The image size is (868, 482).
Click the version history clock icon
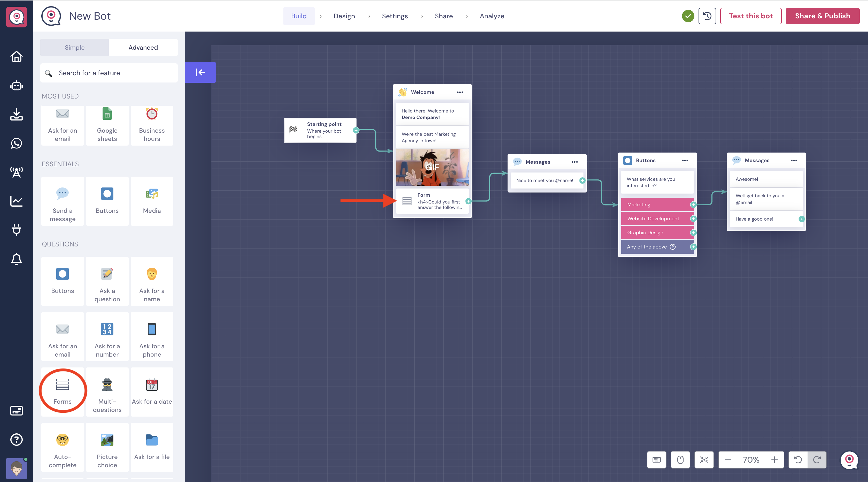click(x=707, y=16)
